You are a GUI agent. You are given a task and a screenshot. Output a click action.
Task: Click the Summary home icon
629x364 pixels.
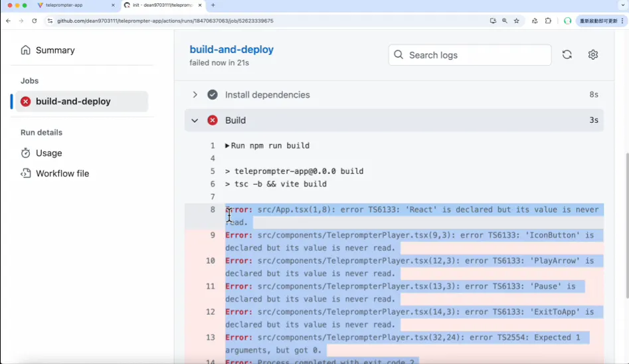(x=26, y=50)
